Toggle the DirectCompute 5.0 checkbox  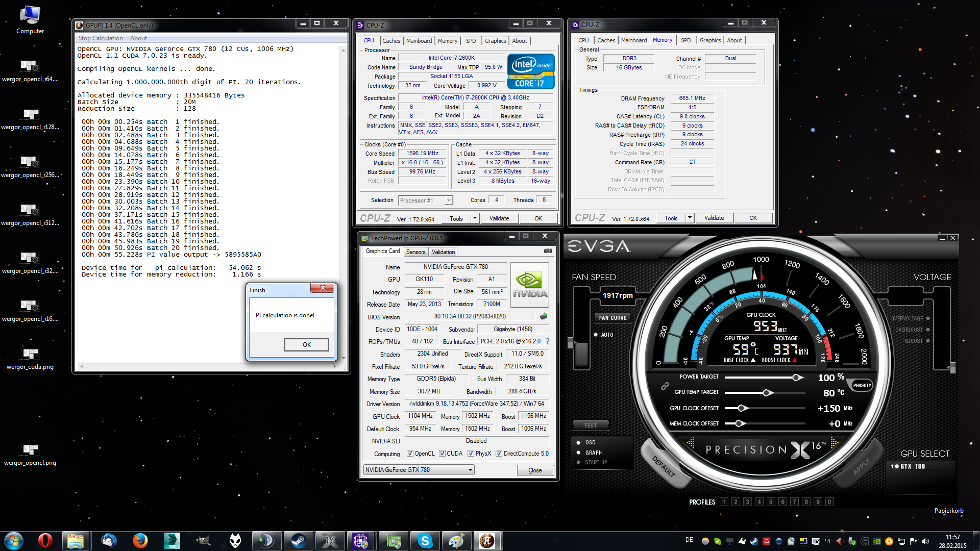coord(499,454)
